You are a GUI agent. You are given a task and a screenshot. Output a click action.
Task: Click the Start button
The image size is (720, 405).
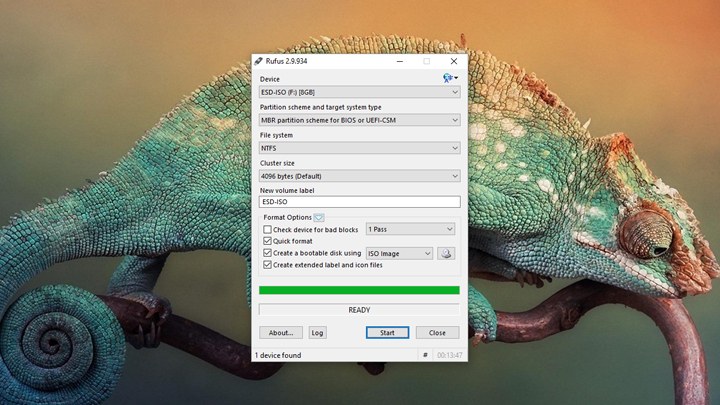[387, 332]
